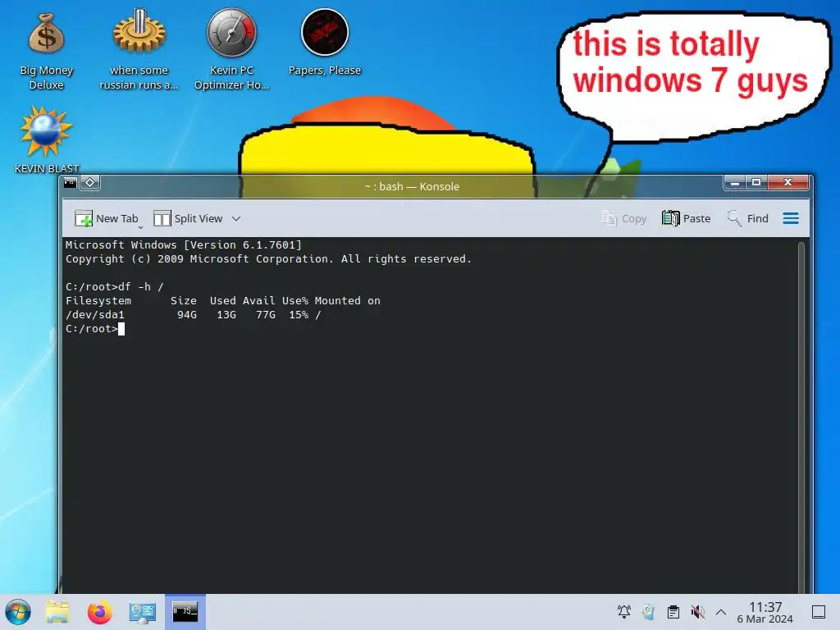This screenshot has height=630, width=840.
Task: Click the Paste toolbar button
Action: point(687,218)
